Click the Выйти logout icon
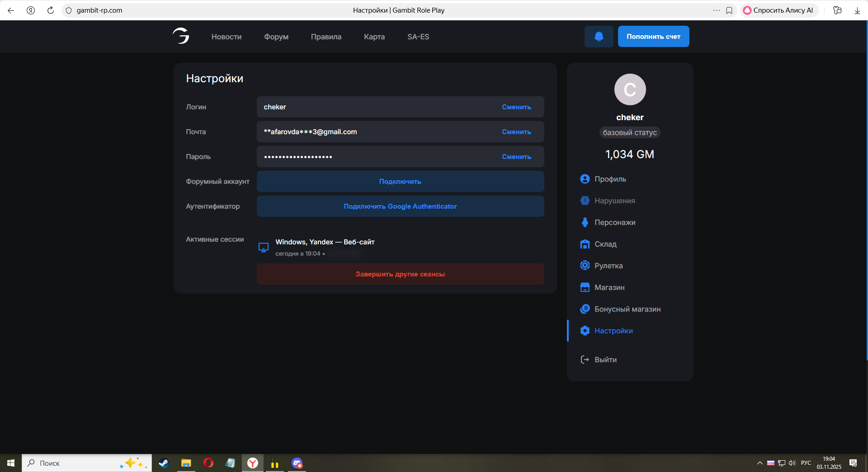Image resolution: width=868 pixels, height=472 pixels. point(585,360)
